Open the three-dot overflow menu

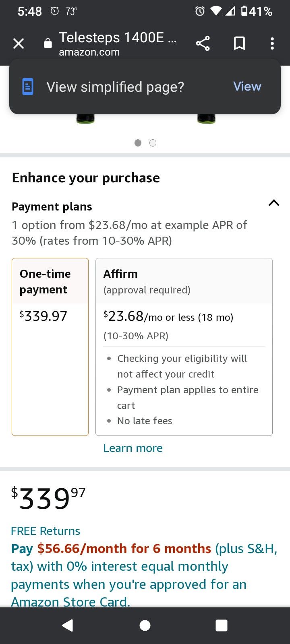272,43
